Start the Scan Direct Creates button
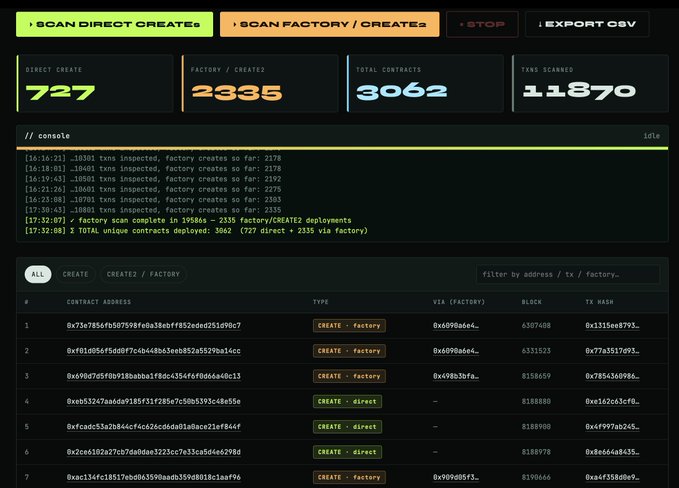The width and height of the screenshot is (679, 488). tap(114, 24)
